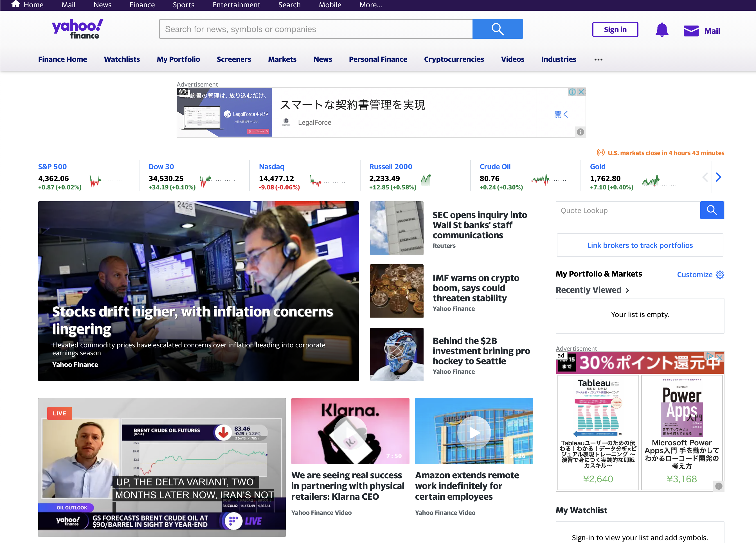Viewport: 756px width, 543px height.
Task: Click the S&P 500 sparkline chart
Action: click(107, 180)
